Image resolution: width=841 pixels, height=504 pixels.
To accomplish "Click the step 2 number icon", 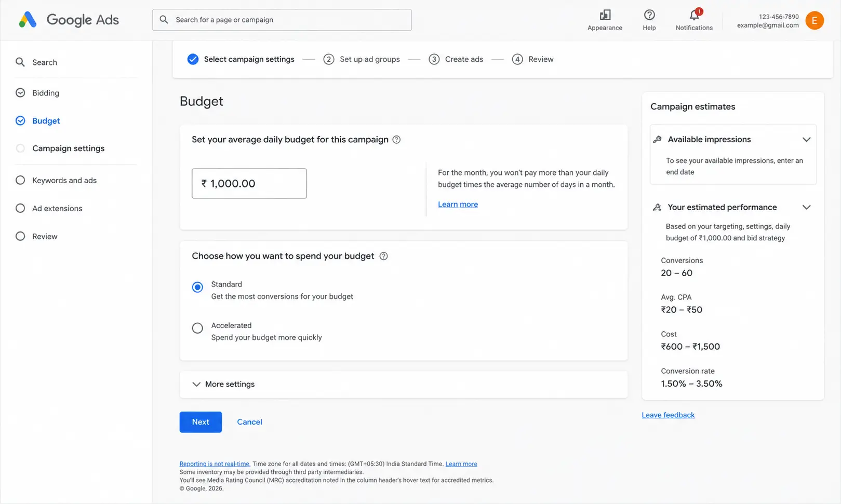I will pos(328,59).
